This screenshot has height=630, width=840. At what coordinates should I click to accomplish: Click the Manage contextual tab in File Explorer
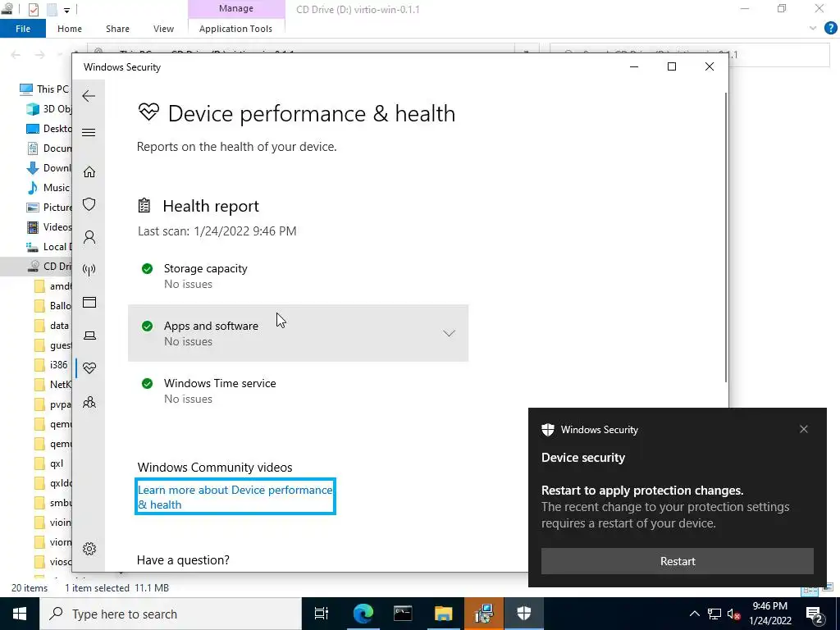pos(236,8)
